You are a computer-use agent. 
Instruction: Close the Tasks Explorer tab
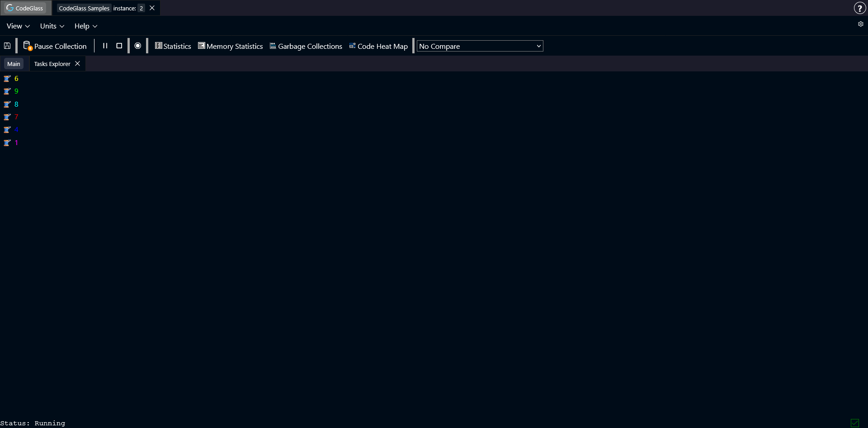77,63
